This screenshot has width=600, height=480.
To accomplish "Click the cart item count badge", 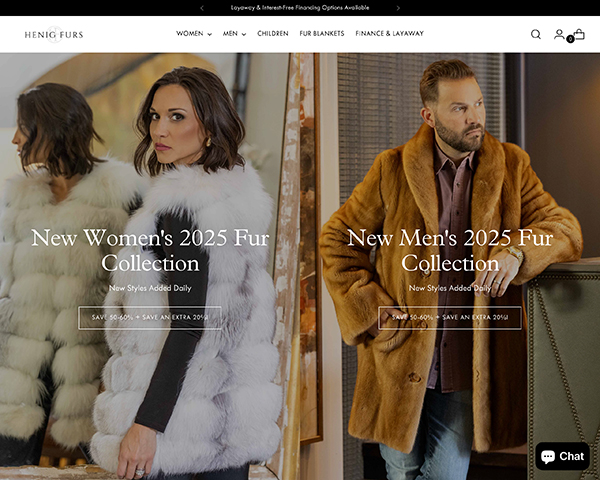I will (570, 39).
